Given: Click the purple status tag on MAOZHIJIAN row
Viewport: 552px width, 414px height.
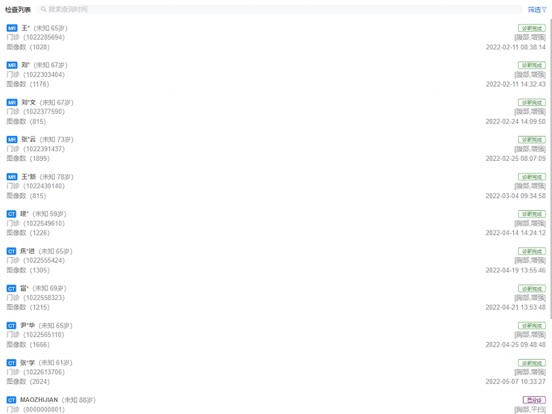Looking at the screenshot, I should (534, 400).
